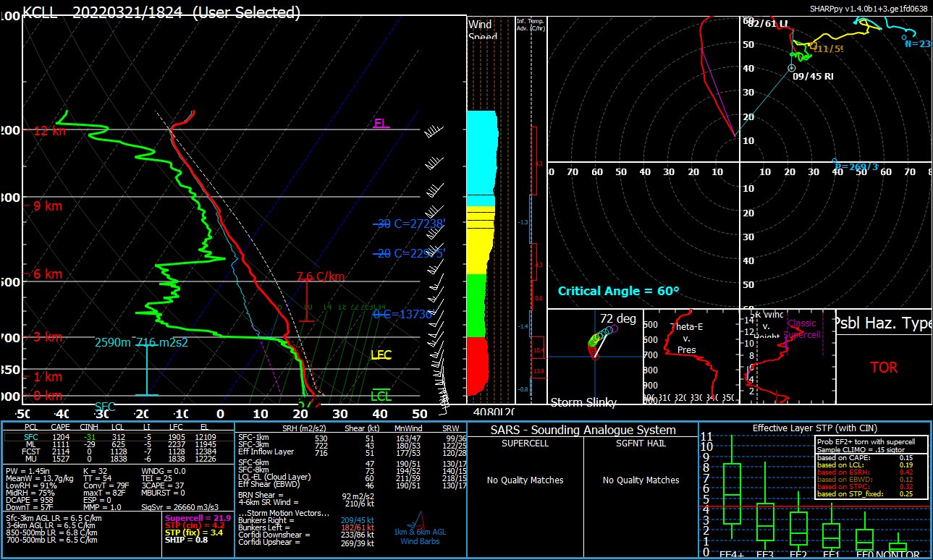Click the magenta EL level marker

click(381, 124)
